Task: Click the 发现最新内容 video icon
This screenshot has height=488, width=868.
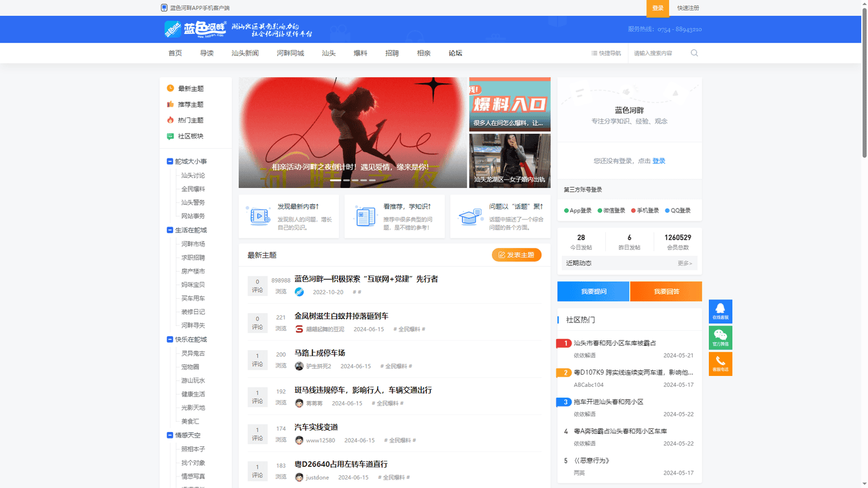Action: tap(258, 216)
